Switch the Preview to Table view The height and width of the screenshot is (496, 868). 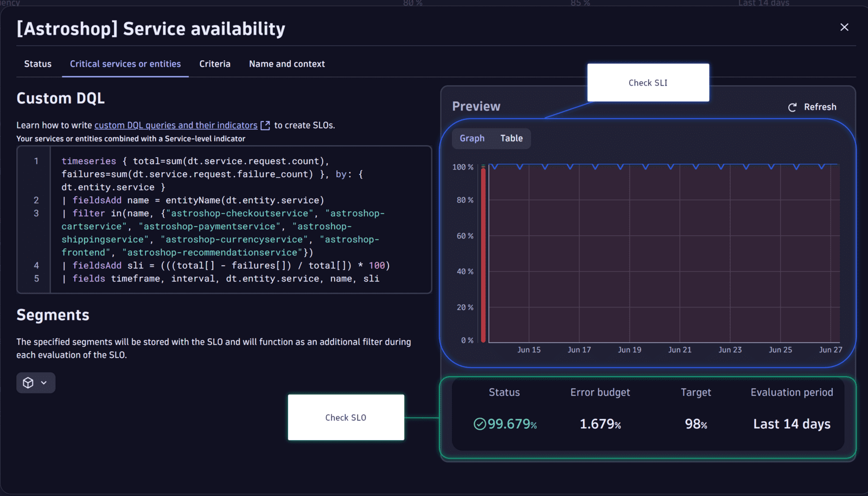click(510, 138)
